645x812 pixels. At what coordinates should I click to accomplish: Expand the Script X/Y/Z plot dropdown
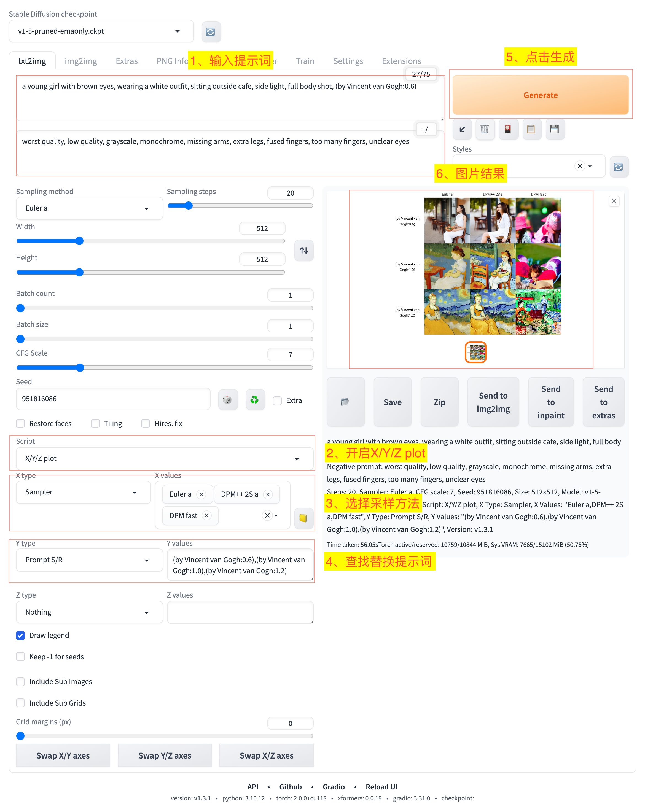tap(165, 459)
